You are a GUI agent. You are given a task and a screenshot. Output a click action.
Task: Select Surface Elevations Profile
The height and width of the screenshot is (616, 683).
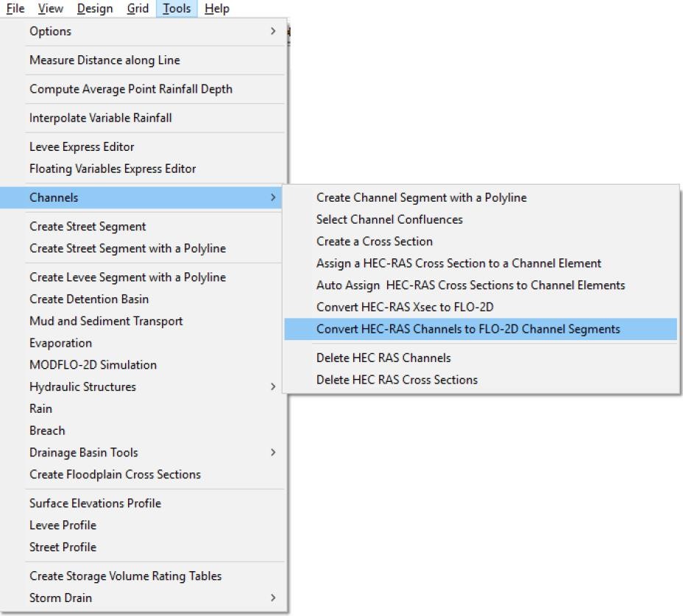tap(95, 503)
